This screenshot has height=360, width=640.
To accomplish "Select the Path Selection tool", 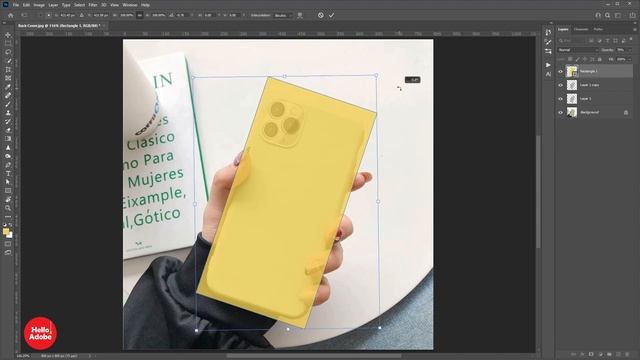I will click(8, 182).
